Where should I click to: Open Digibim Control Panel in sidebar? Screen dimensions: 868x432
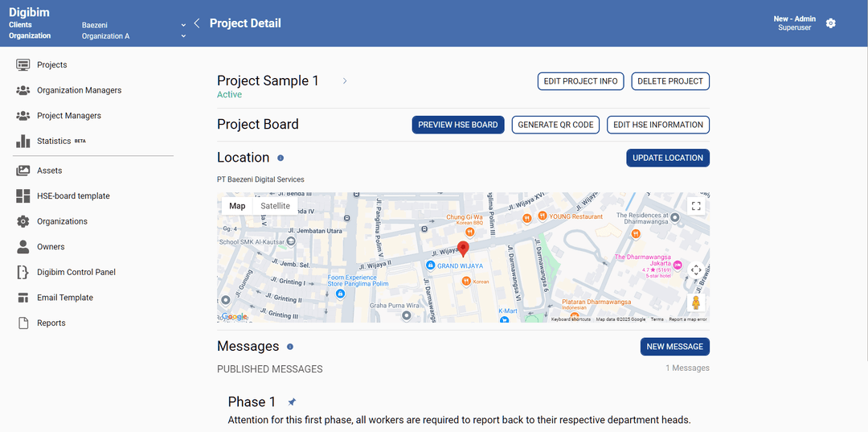coord(76,272)
